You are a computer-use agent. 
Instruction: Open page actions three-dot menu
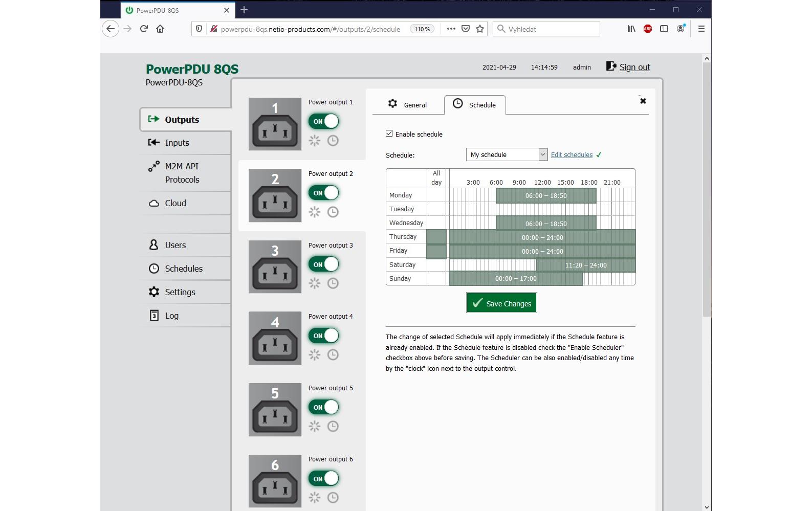click(451, 29)
